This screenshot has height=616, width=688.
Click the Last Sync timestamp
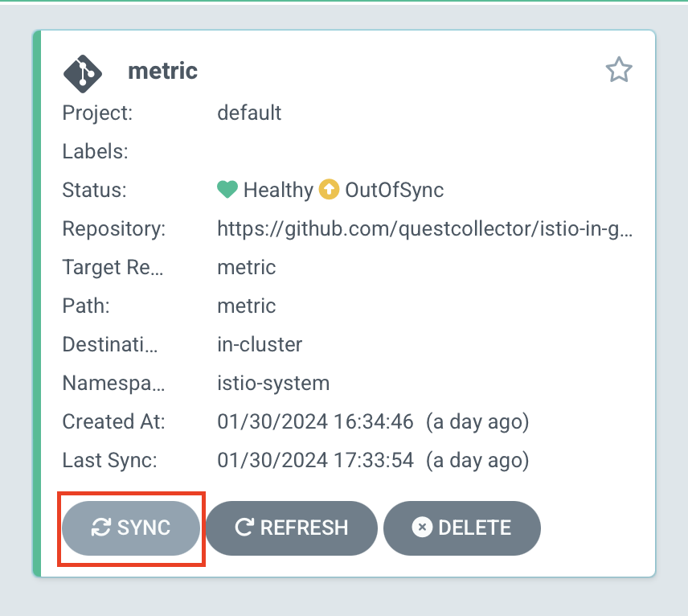click(x=373, y=461)
